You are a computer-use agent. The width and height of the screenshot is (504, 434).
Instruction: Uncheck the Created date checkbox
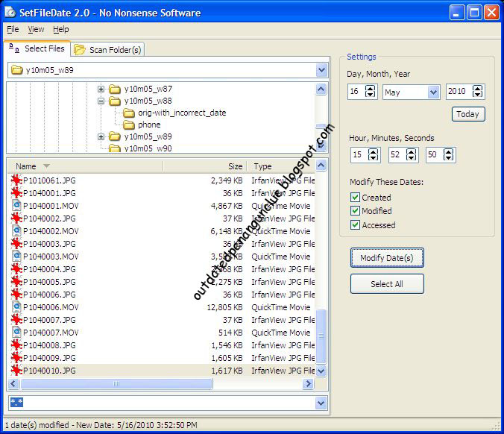[x=355, y=197]
